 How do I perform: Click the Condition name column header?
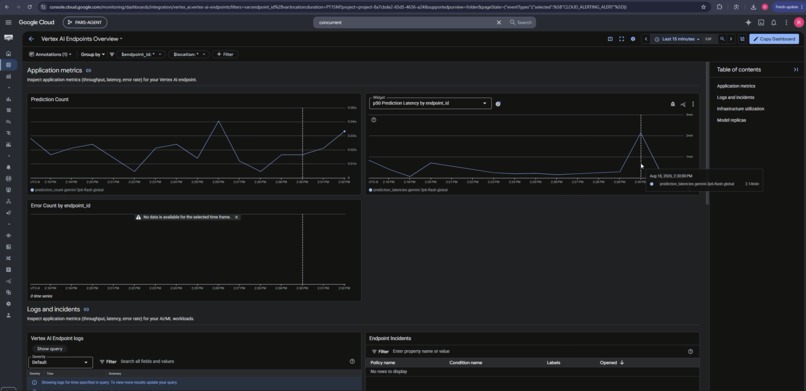pyautogui.click(x=466, y=363)
